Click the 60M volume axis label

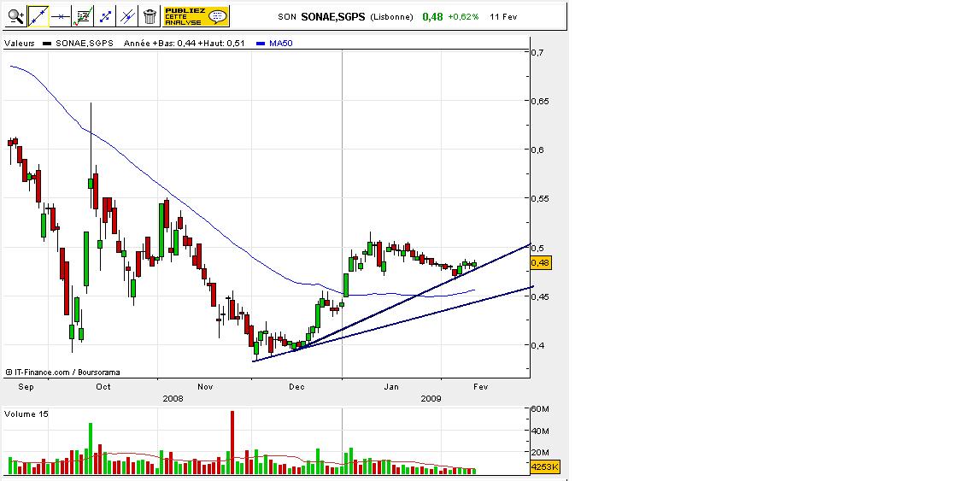(540, 409)
